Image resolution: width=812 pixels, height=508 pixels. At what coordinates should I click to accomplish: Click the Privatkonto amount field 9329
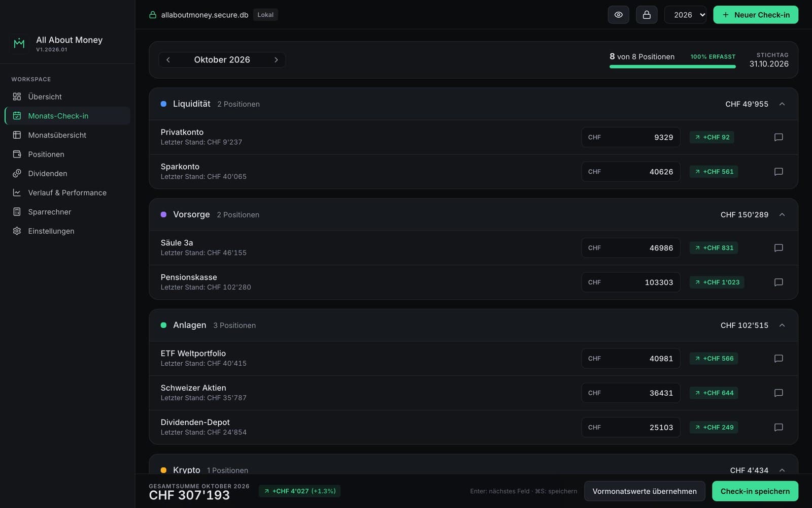(x=631, y=137)
